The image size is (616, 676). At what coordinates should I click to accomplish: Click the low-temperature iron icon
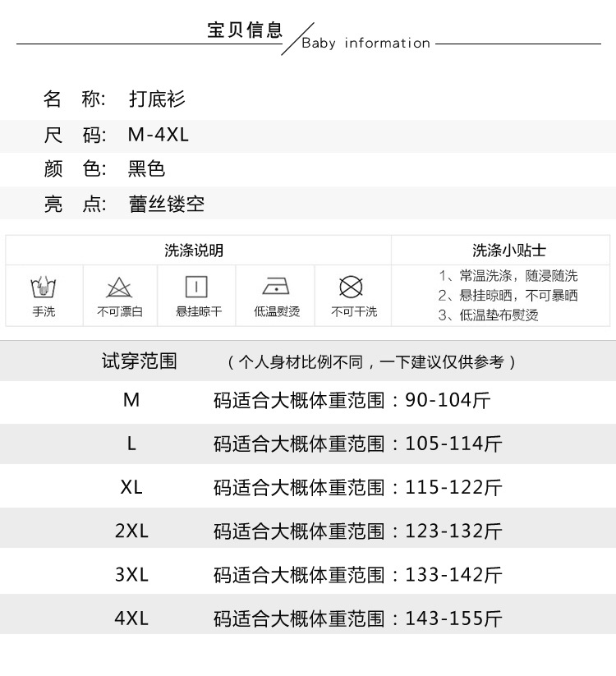tap(276, 287)
